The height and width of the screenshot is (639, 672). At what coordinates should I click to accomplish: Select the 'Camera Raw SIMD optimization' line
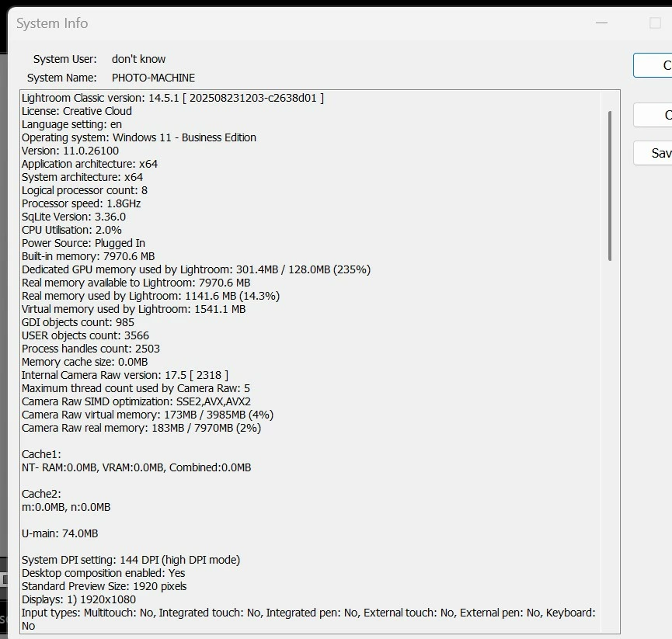coord(136,401)
